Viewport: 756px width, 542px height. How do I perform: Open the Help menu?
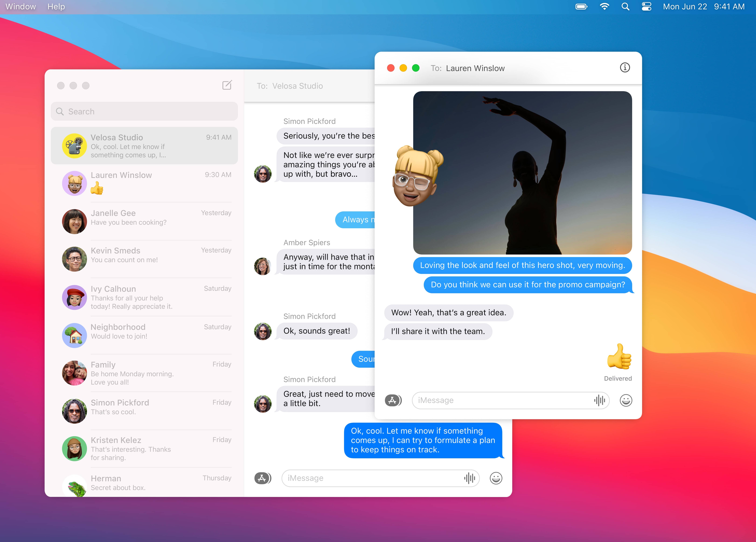pyautogui.click(x=56, y=7)
